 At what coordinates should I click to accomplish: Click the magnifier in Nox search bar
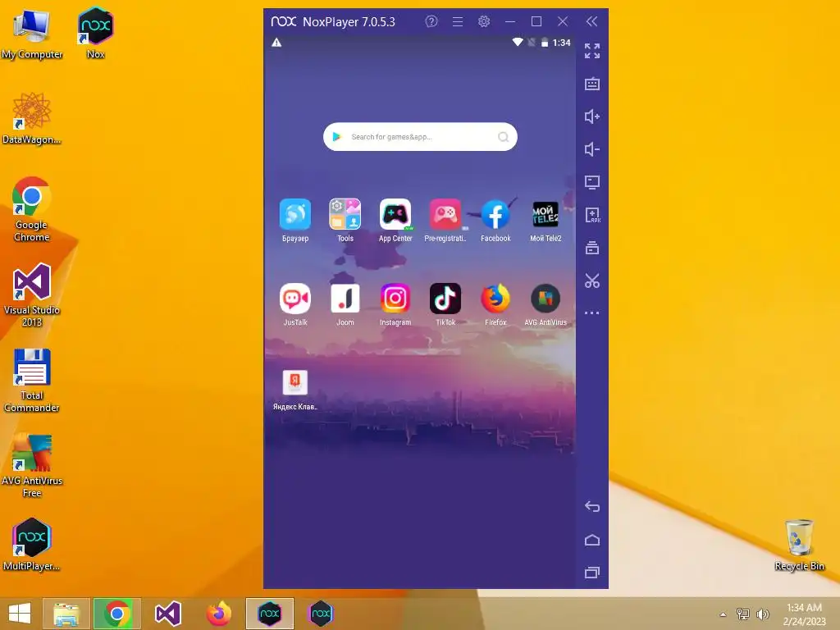click(x=503, y=137)
